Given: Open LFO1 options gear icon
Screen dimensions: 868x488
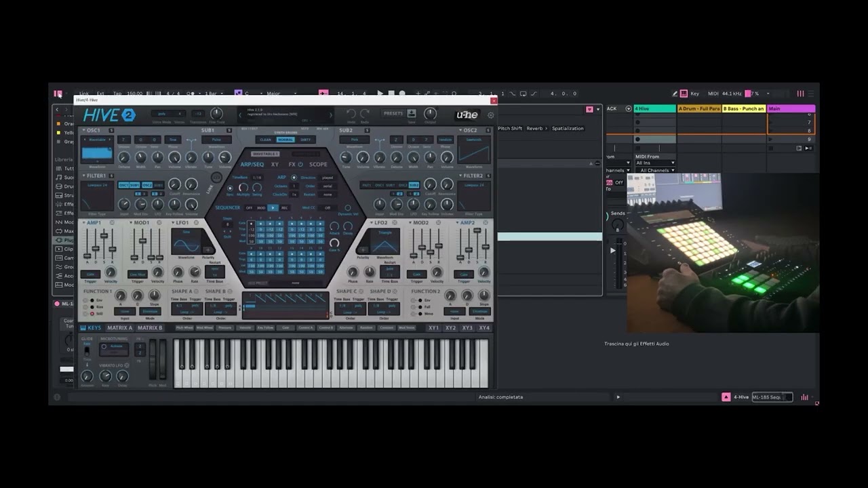Looking at the screenshot, I should tap(196, 222).
